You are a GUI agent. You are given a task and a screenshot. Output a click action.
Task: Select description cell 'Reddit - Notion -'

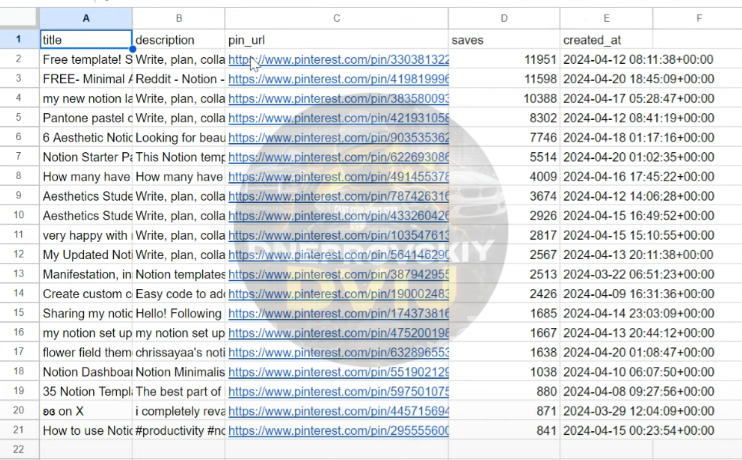coord(179,79)
